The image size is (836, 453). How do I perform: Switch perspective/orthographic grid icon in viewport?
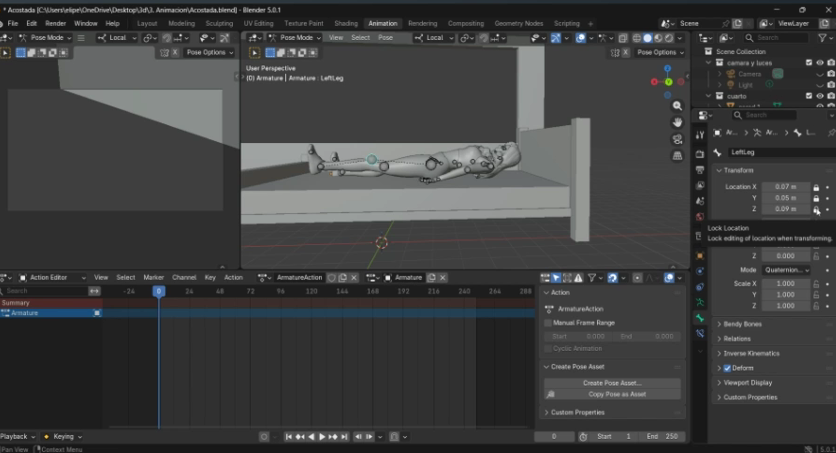(678, 155)
